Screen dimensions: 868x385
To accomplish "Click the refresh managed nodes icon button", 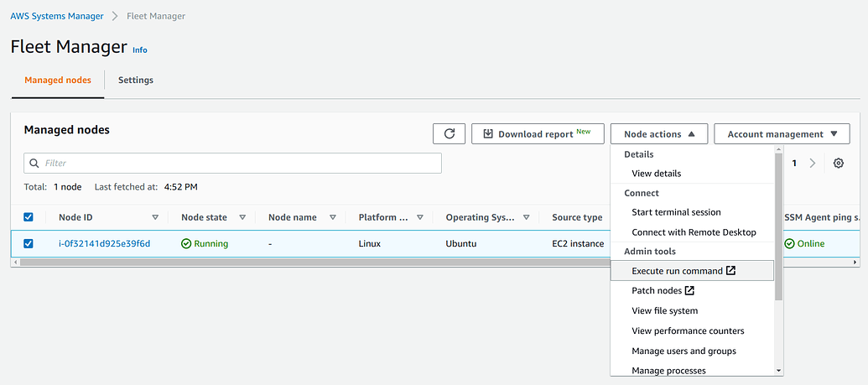I will coord(449,133).
